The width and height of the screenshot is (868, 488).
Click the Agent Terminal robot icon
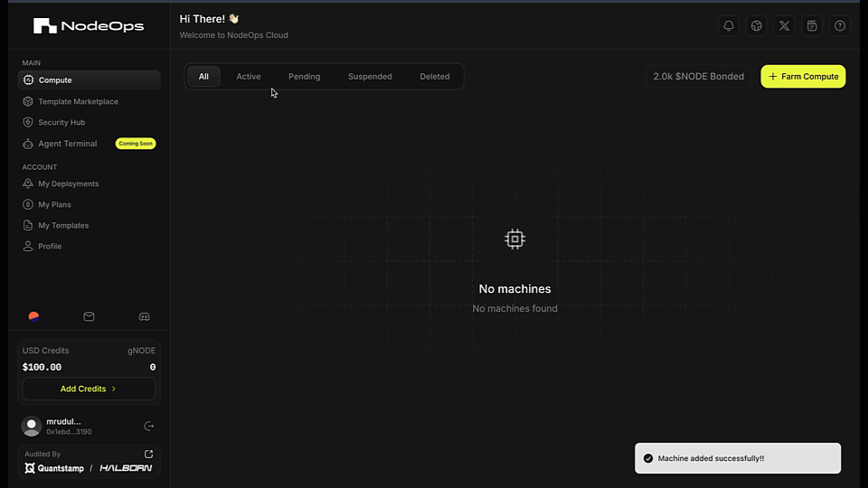(28, 144)
